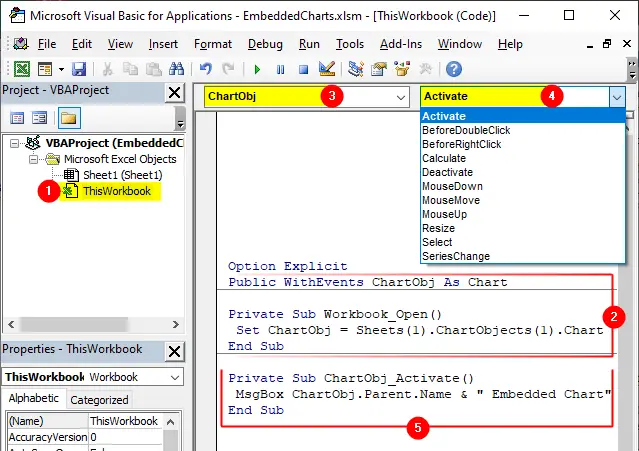Open the Tools menu

pyautogui.click(x=350, y=44)
